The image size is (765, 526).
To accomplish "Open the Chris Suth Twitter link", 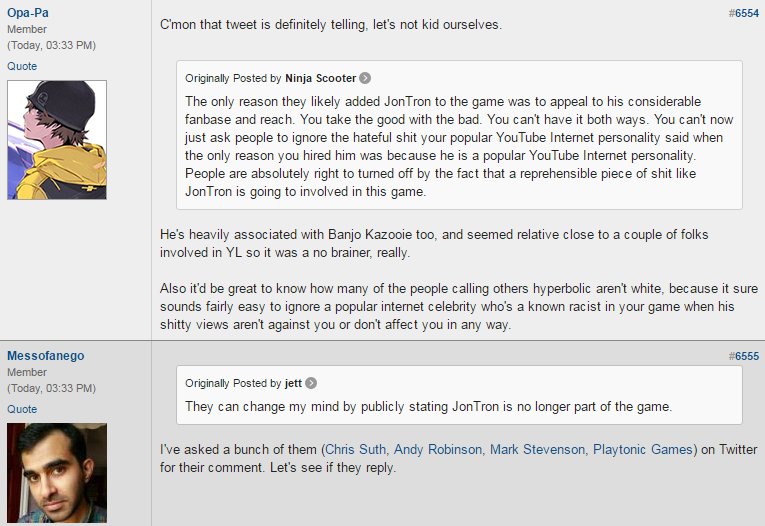I will 356,449.
